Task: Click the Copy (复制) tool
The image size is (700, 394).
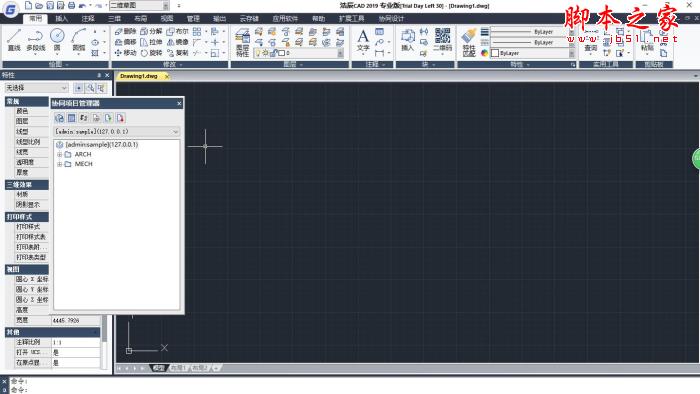Action: click(x=178, y=53)
